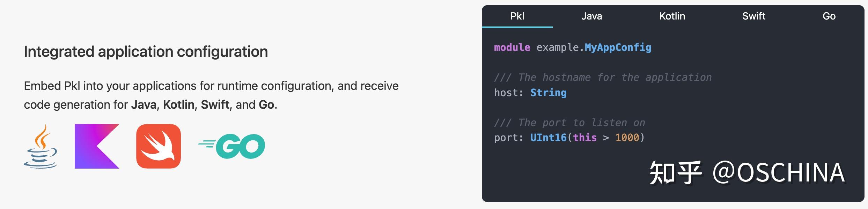Image resolution: width=868 pixels, height=209 pixels.
Task: View the Go code tab
Action: 829,16
